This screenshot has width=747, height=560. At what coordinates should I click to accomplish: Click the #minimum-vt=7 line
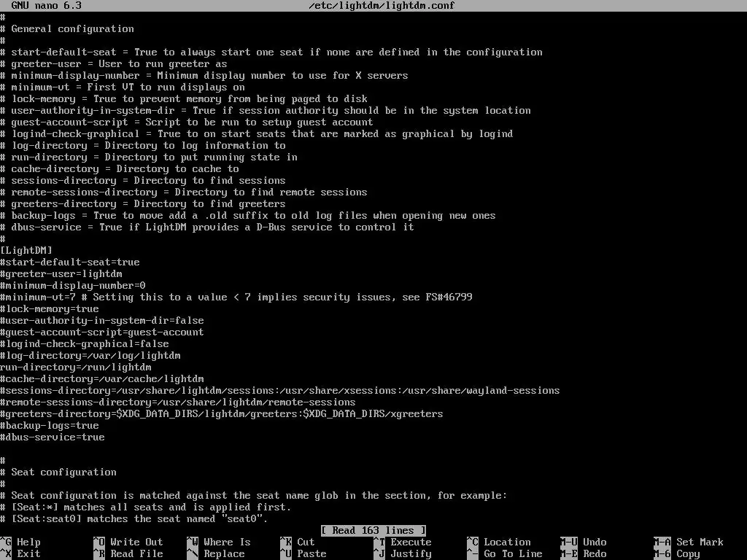point(236,297)
